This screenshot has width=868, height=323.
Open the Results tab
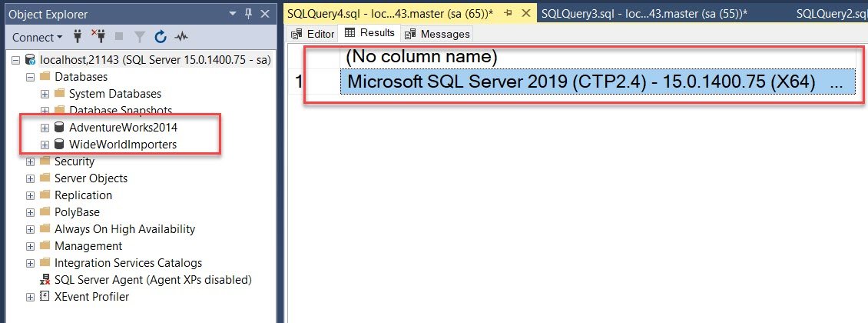pos(369,33)
